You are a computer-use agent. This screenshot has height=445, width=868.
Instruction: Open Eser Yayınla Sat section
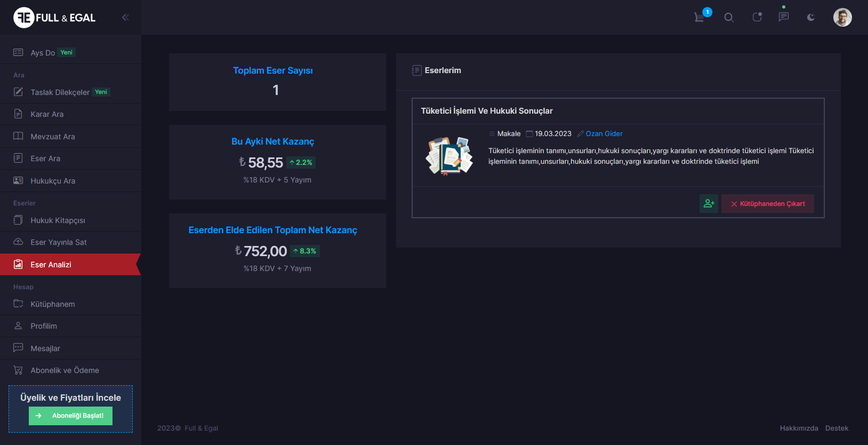(x=59, y=242)
